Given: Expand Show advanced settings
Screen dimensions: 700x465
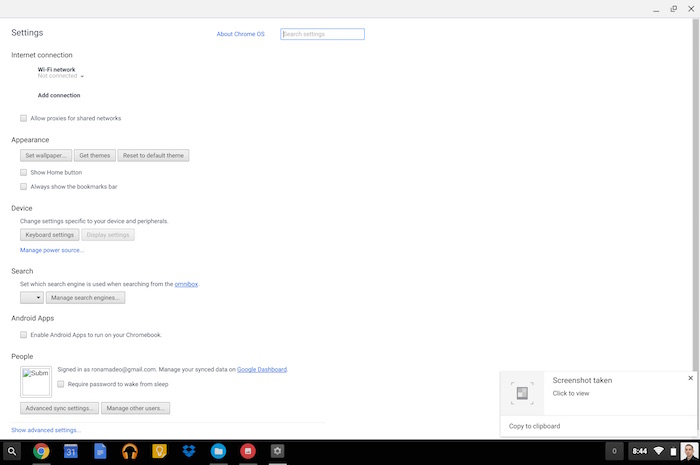Looking at the screenshot, I should pyautogui.click(x=46, y=430).
